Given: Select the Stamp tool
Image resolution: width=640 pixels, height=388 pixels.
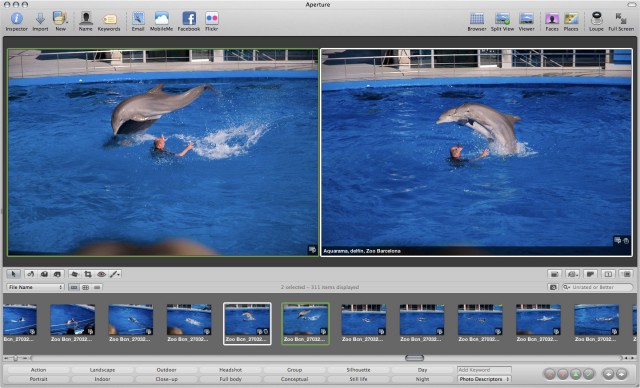Looking at the screenshot, I should point(58,274).
